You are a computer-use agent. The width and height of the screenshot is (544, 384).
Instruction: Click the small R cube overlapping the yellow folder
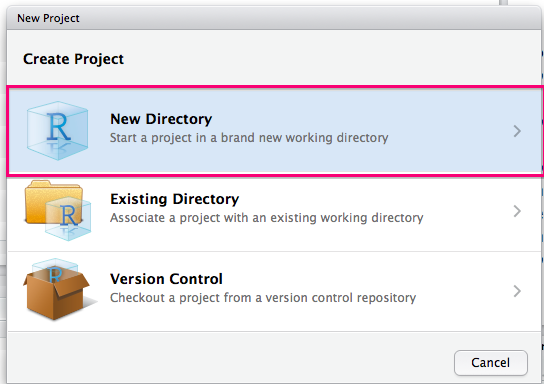point(68,218)
